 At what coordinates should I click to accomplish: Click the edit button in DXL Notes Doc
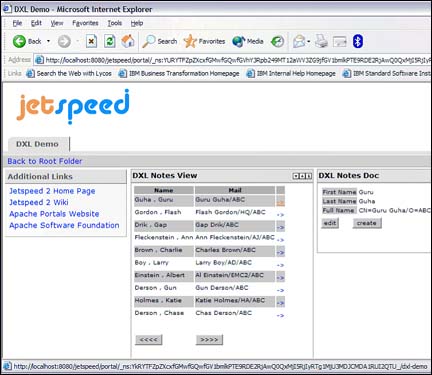click(330, 223)
